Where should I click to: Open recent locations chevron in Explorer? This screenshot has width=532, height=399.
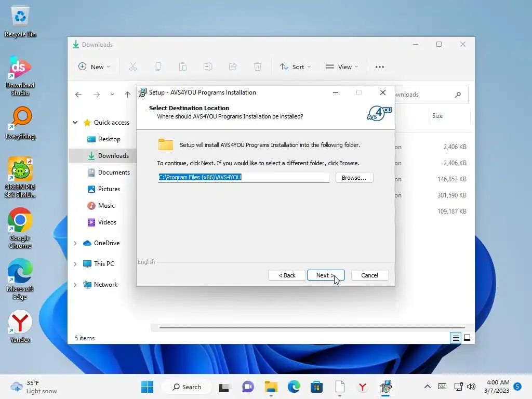(x=112, y=95)
